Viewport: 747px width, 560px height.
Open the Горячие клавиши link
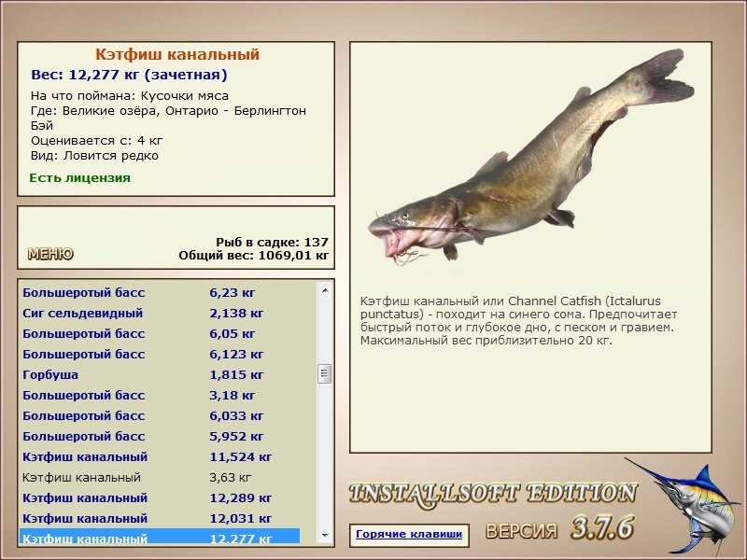pos(409,534)
